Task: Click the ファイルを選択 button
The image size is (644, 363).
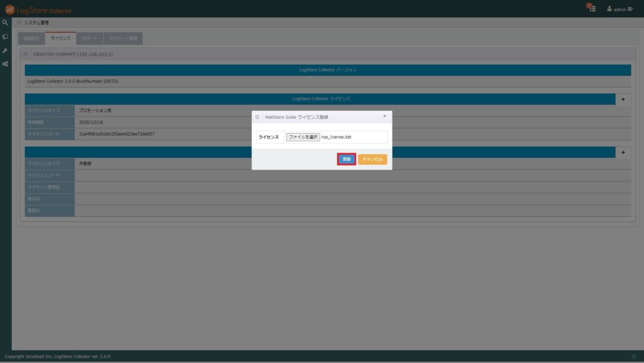Action: pyautogui.click(x=303, y=137)
